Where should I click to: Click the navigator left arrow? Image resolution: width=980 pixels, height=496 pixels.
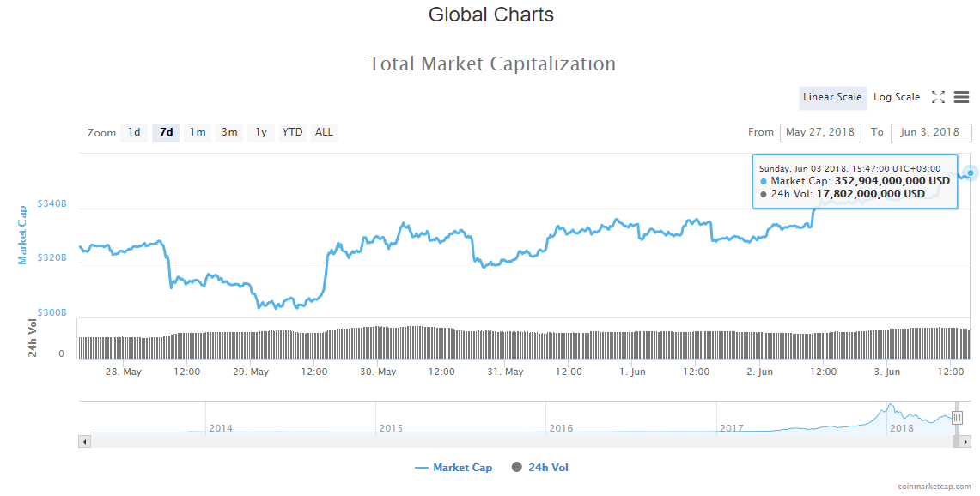point(83,441)
